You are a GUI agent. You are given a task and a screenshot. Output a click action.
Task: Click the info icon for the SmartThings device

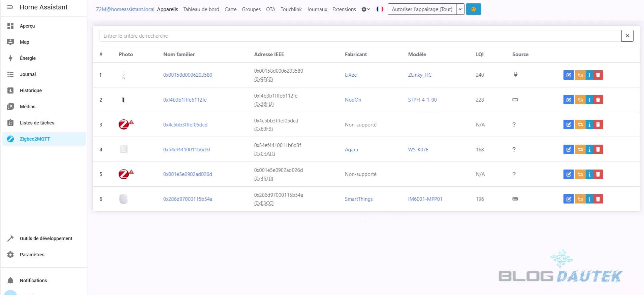589,199
